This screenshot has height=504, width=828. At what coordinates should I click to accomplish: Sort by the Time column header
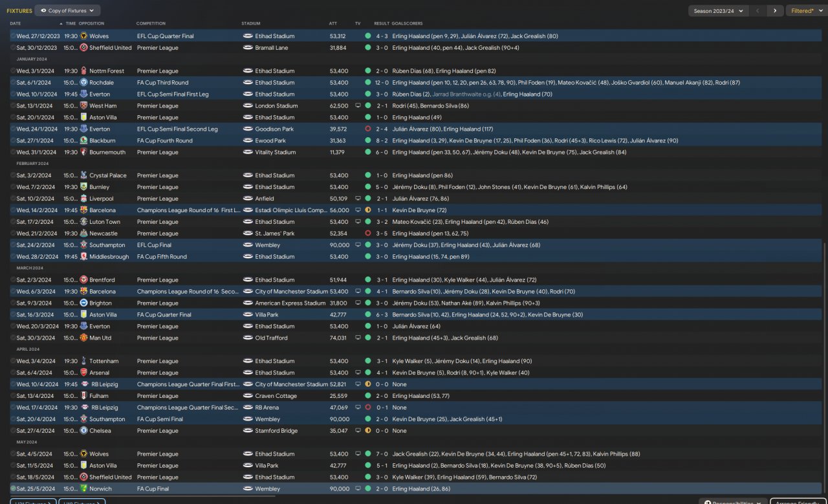tap(71, 24)
